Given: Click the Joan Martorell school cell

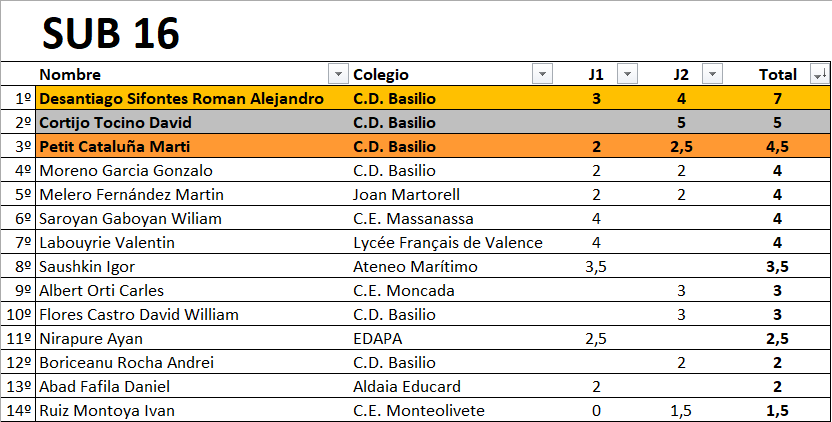Looking at the screenshot, I should pos(407,194).
